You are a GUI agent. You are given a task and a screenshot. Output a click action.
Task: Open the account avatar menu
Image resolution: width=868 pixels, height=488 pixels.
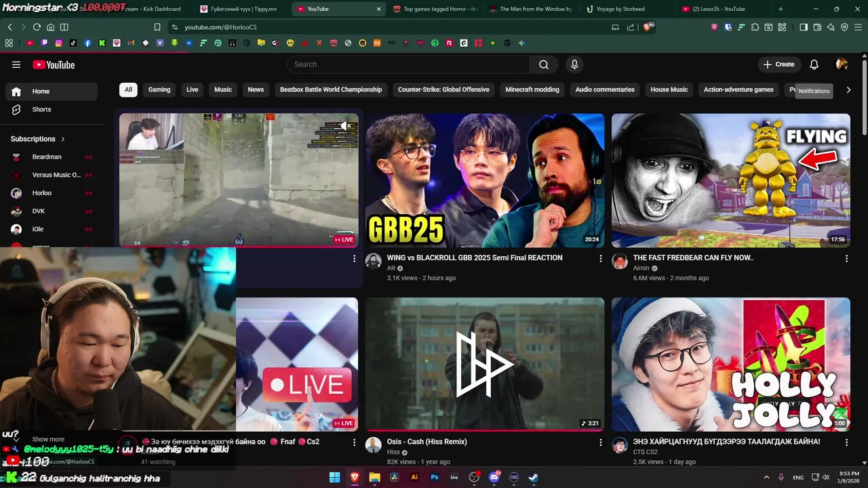[x=842, y=64]
